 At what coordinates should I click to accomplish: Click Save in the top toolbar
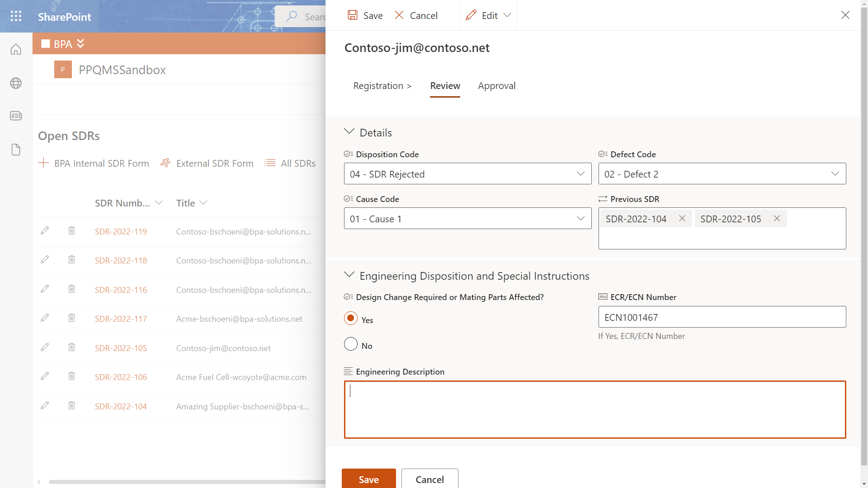(x=365, y=15)
